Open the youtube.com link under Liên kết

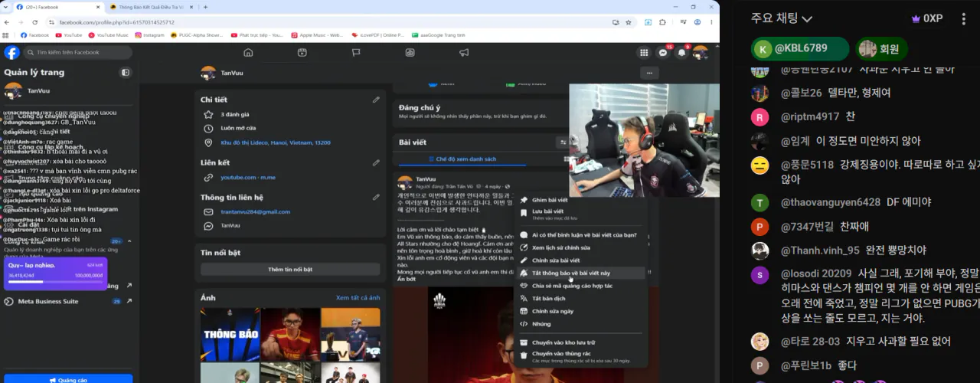coord(238,177)
